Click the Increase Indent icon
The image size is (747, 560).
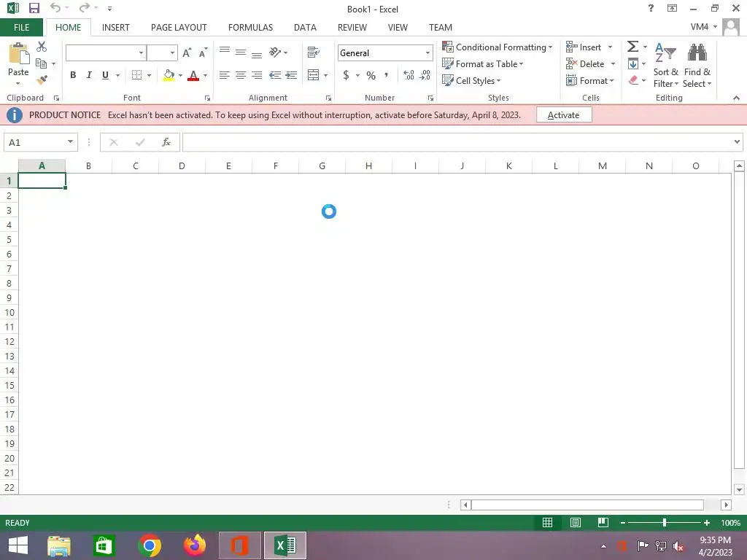tap(291, 75)
